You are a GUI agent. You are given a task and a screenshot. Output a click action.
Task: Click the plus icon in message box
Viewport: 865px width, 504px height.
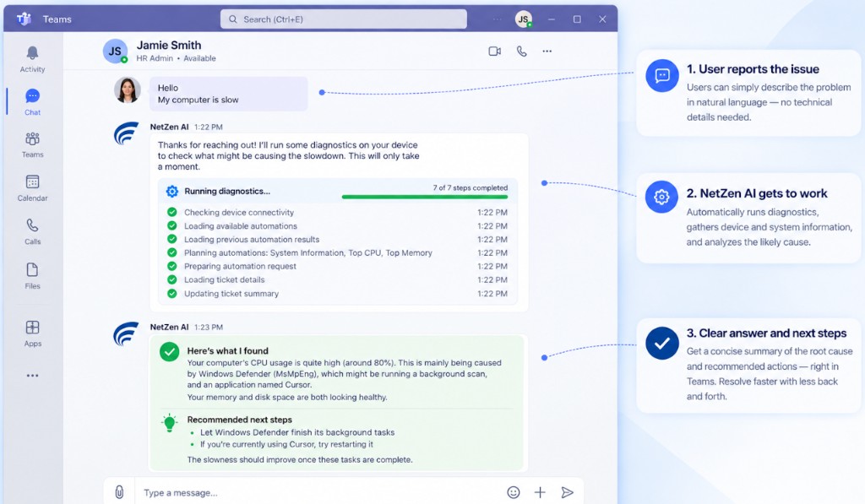[x=540, y=492]
